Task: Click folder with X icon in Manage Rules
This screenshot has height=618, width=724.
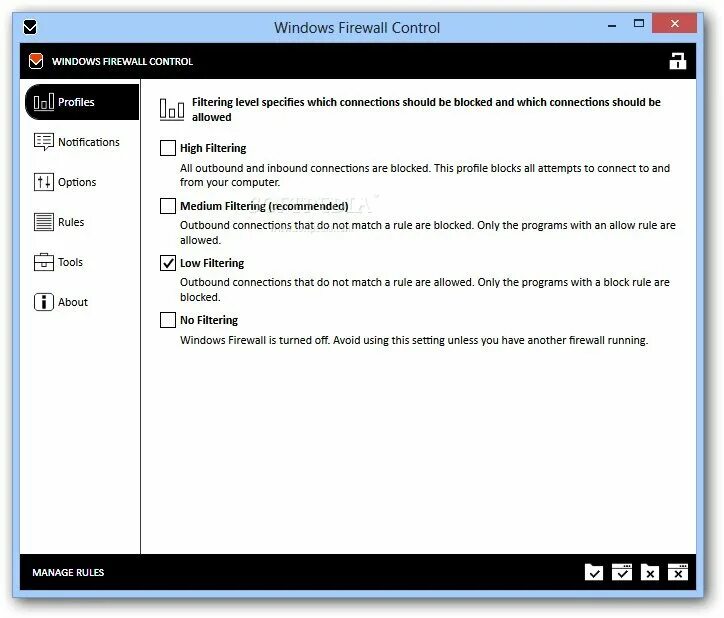Action: coord(650,572)
